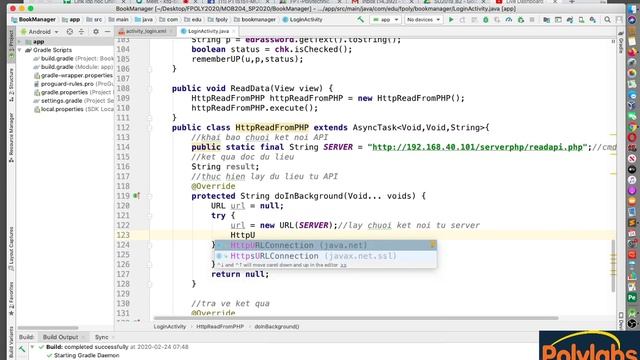The width and height of the screenshot is (640, 360).
Task: Close the LoginActivity.java tab
Action: (234, 31)
